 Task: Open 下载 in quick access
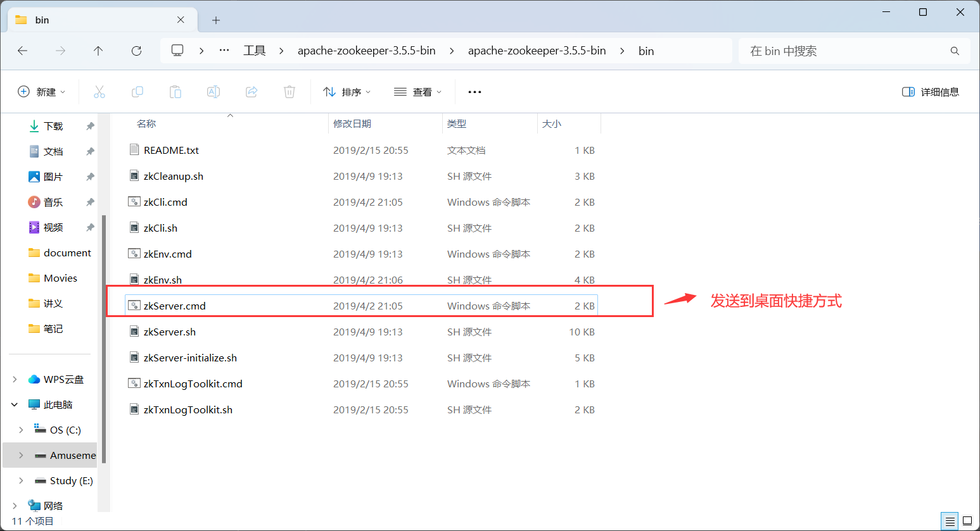tap(53, 126)
